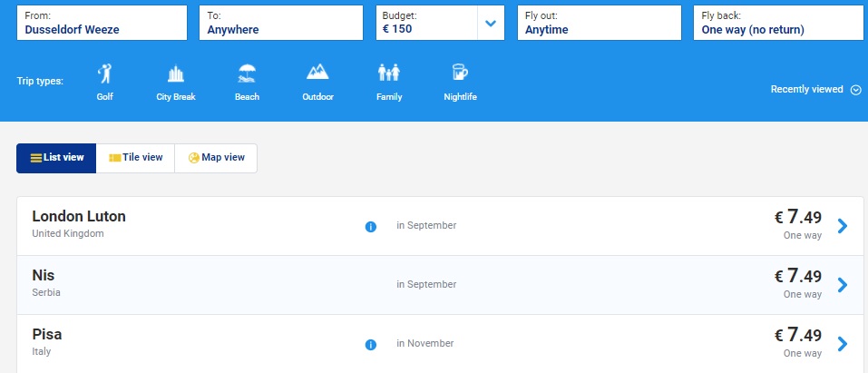The image size is (868, 373).
Task: Open the Budget dropdown arrow
Action: click(x=491, y=24)
